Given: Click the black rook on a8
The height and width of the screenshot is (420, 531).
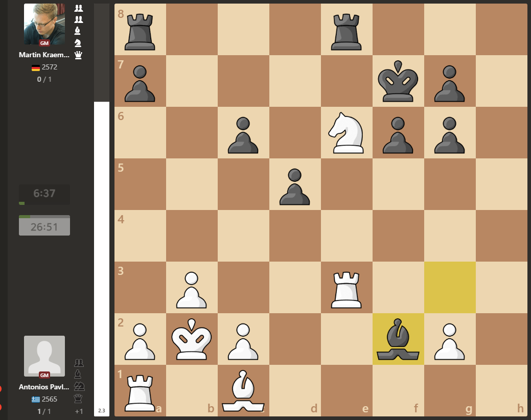Looking at the screenshot, I should (140, 30).
